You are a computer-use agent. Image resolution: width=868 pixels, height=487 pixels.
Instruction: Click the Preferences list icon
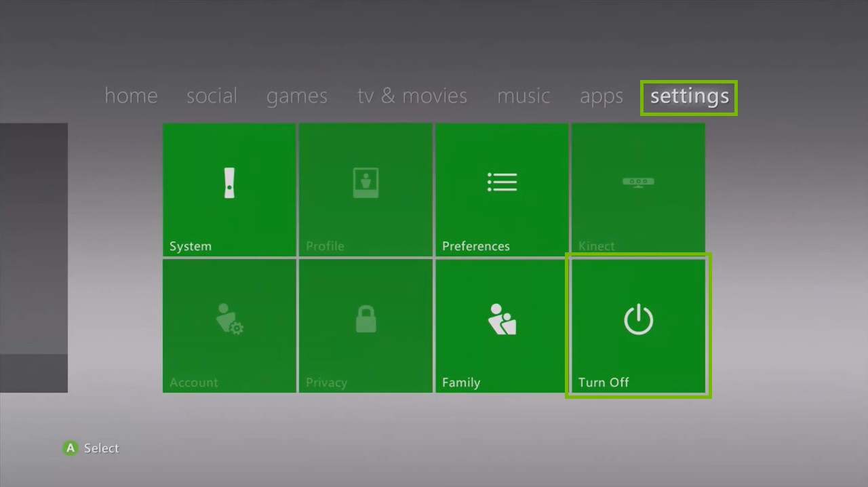[x=501, y=181]
